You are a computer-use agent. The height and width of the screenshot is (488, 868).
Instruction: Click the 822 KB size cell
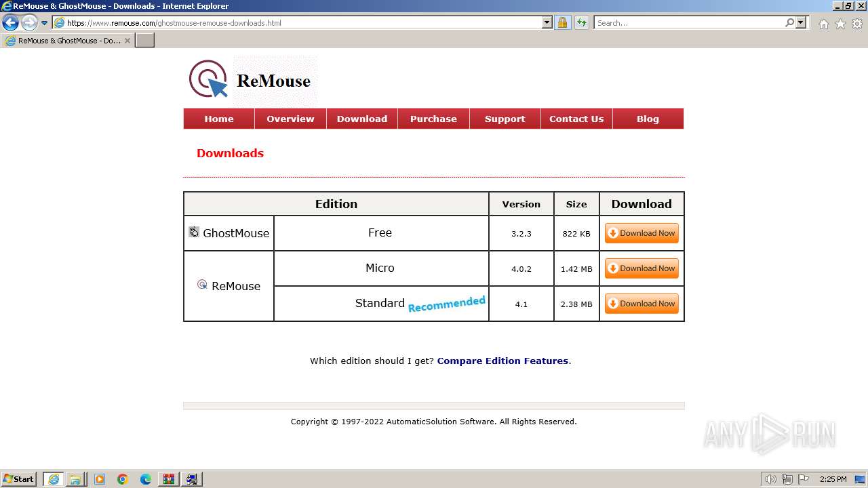coord(576,233)
